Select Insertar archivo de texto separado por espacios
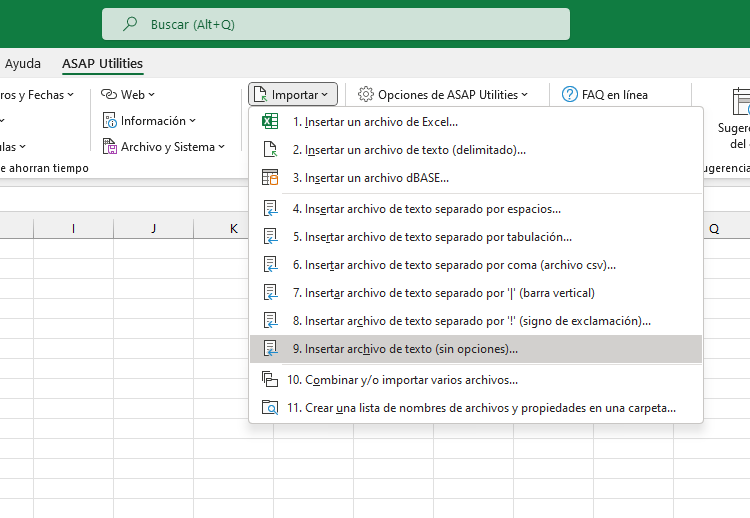Screen dimensions: 750x518 (x=476, y=209)
